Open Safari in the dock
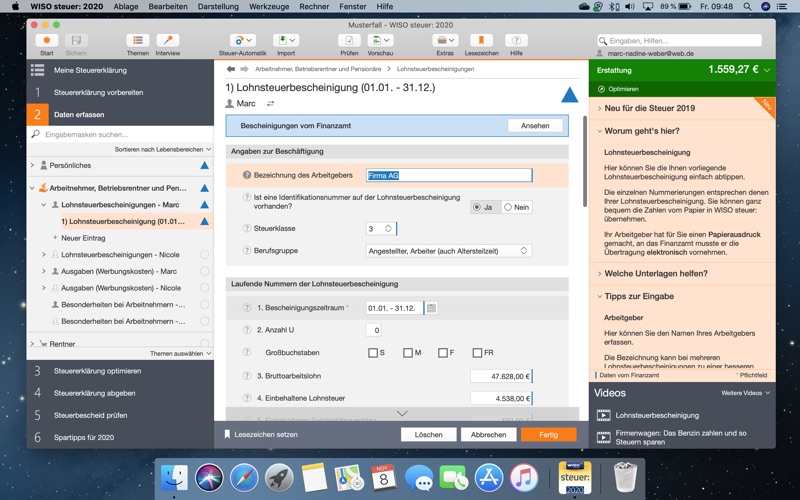The image size is (800, 500). pyautogui.click(x=244, y=478)
